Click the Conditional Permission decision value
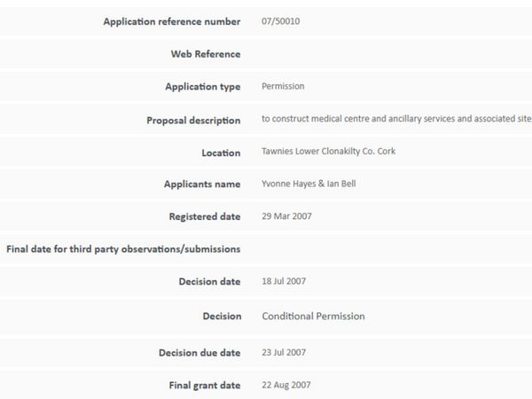The width and height of the screenshot is (532, 399). click(314, 317)
